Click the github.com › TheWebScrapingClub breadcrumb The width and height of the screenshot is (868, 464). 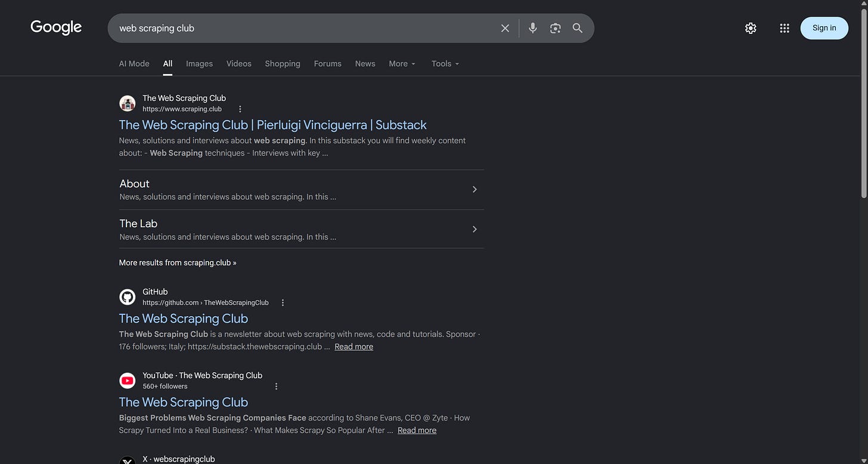(206, 303)
